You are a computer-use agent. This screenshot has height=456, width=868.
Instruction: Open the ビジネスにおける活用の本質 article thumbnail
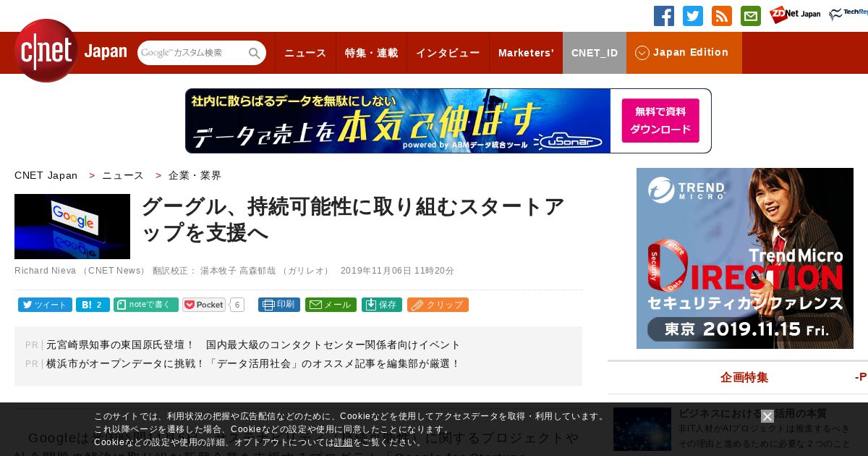(x=642, y=428)
